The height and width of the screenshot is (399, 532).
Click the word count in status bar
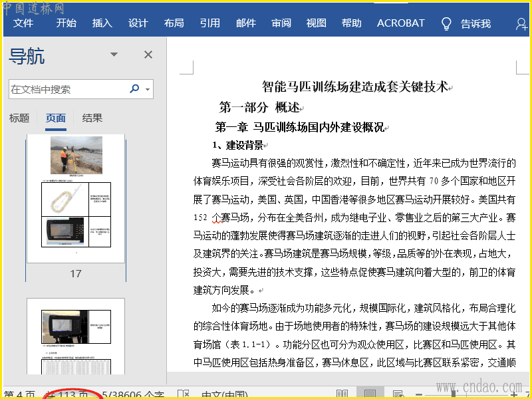coord(134,394)
